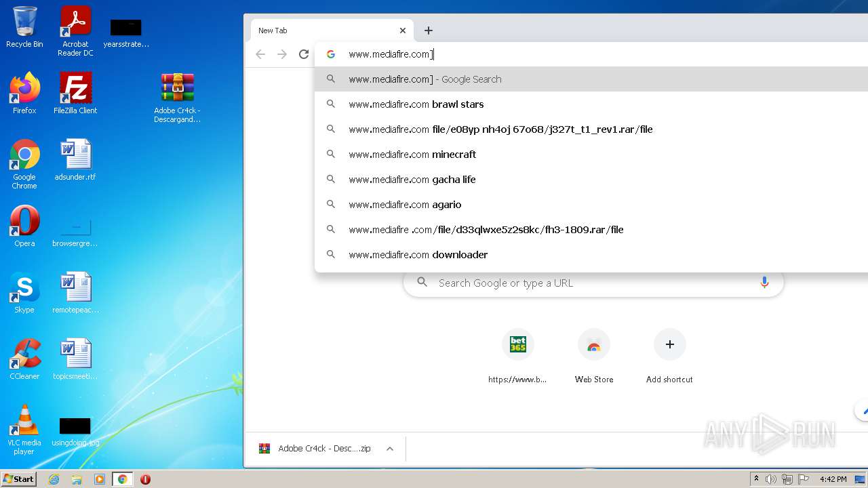Choose the fh3-1809.rar suggestion

[591, 230]
